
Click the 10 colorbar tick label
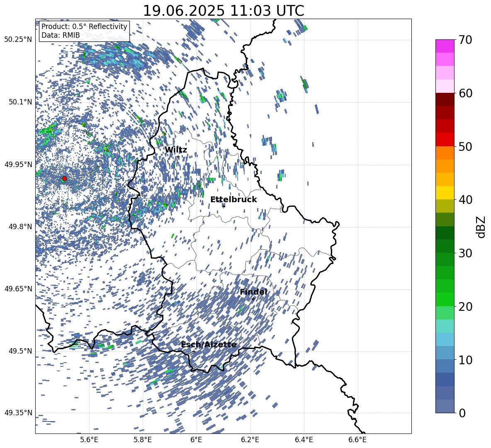pos(465,360)
